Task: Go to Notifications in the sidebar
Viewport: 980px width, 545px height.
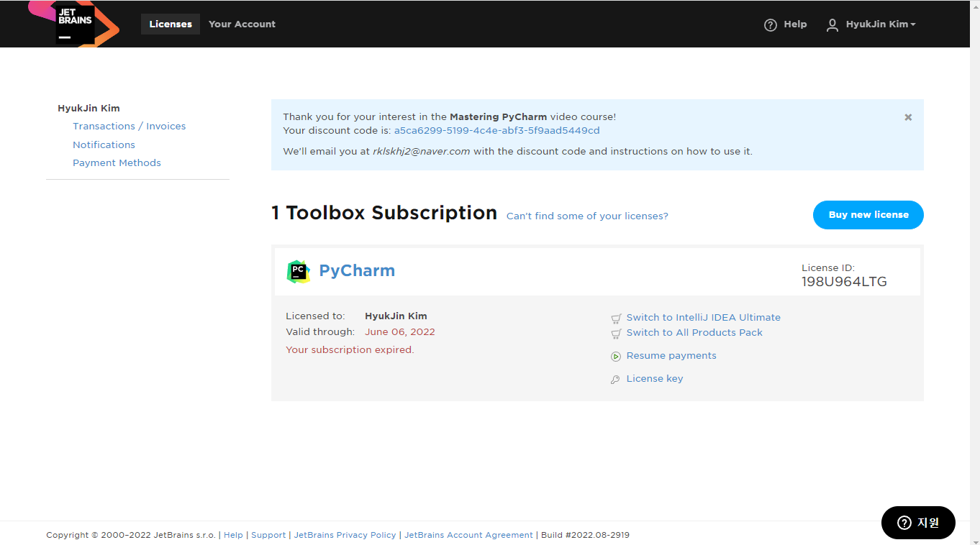Action: tap(104, 145)
